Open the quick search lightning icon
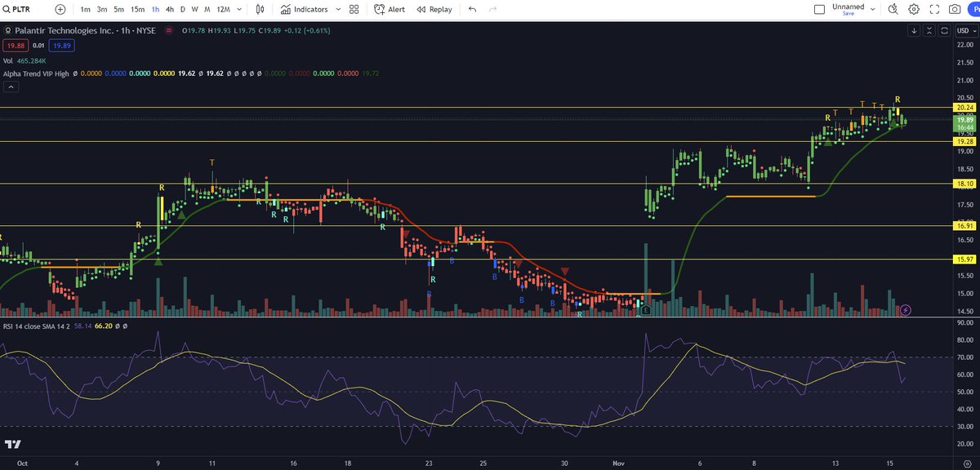The height and width of the screenshot is (470, 980). pyautogui.click(x=893, y=10)
